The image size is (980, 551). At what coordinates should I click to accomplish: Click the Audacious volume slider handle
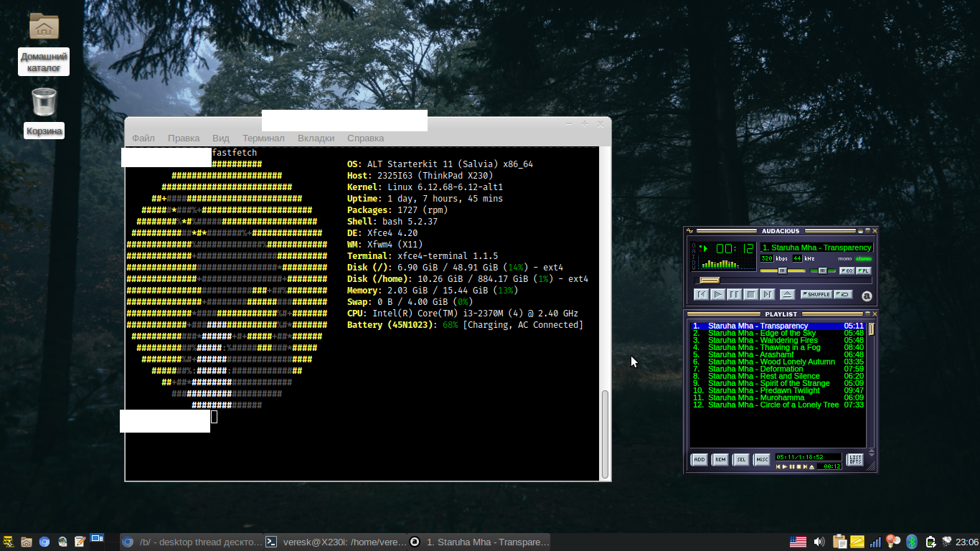[782, 270]
